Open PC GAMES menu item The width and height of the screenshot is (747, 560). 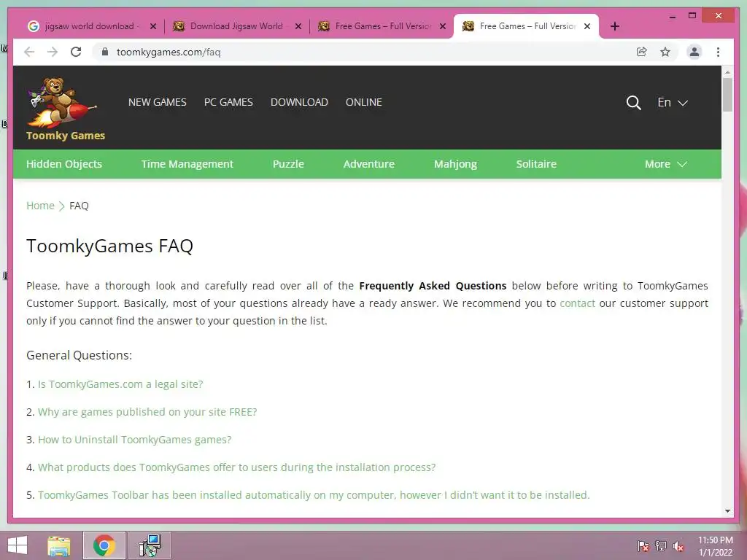pyautogui.click(x=228, y=102)
